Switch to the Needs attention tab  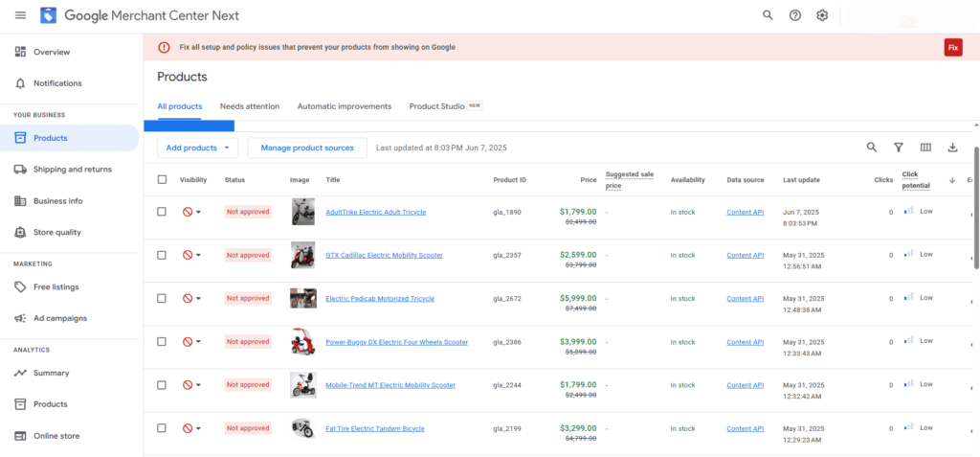pyautogui.click(x=250, y=106)
